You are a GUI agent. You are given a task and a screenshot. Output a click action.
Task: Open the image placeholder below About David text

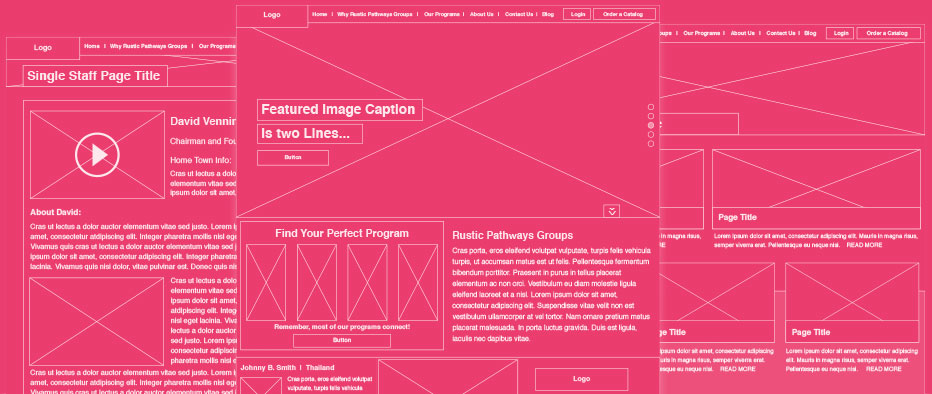click(96, 321)
